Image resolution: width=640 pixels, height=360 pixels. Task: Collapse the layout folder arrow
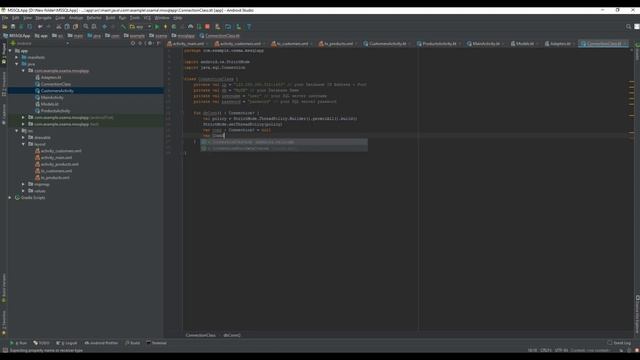coord(23,144)
